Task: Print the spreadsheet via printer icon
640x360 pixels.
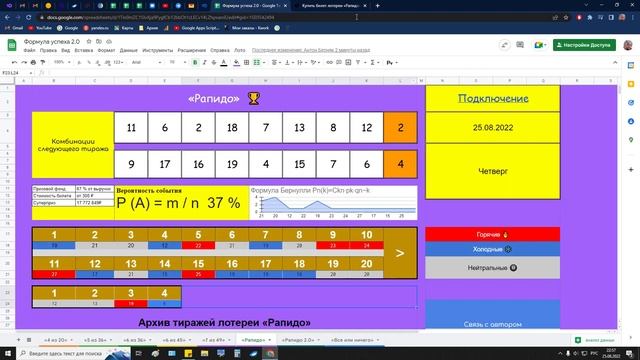Action: 33,62
